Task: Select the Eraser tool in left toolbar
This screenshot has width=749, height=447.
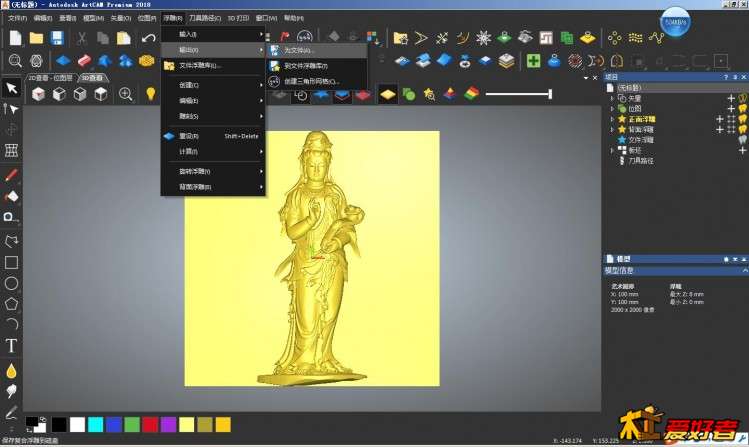Action: point(11,196)
